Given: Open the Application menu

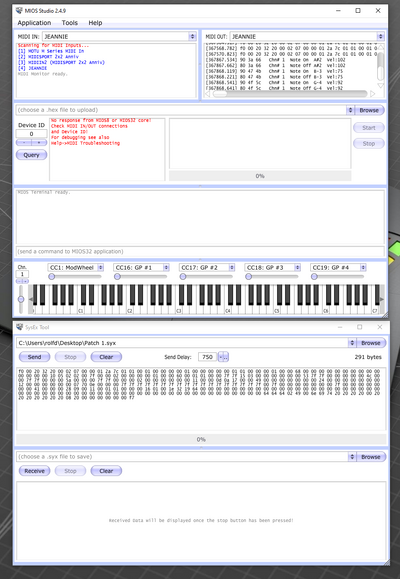Looking at the screenshot, I should 34,23.
